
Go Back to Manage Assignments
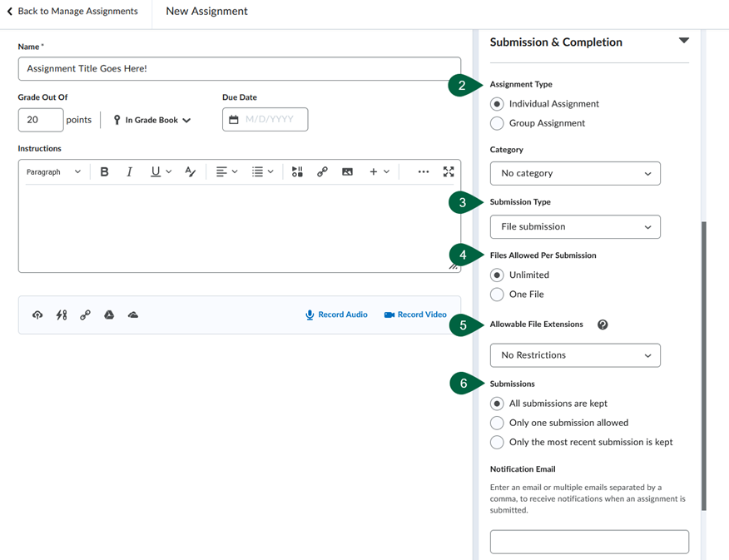click(75, 11)
